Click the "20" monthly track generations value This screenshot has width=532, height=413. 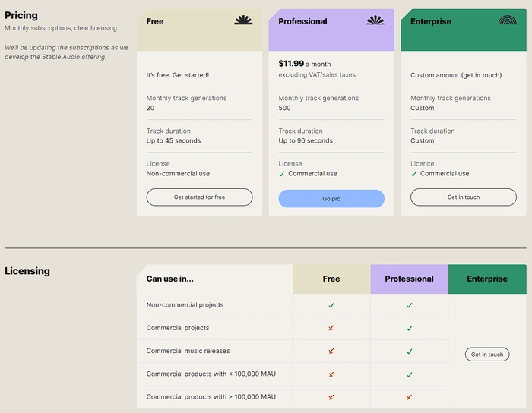tap(150, 108)
